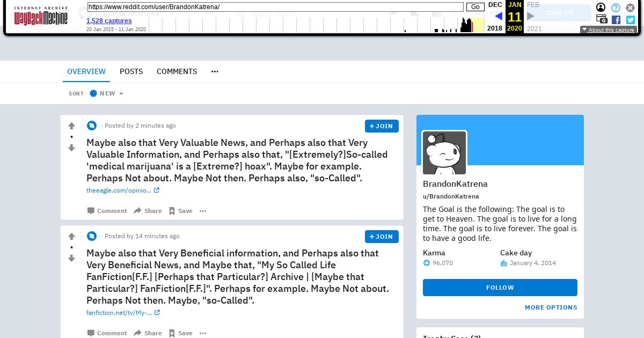Screen dimensions: 644x338
Task: Click the Wayback Machine logo
Action: (41, 16)
